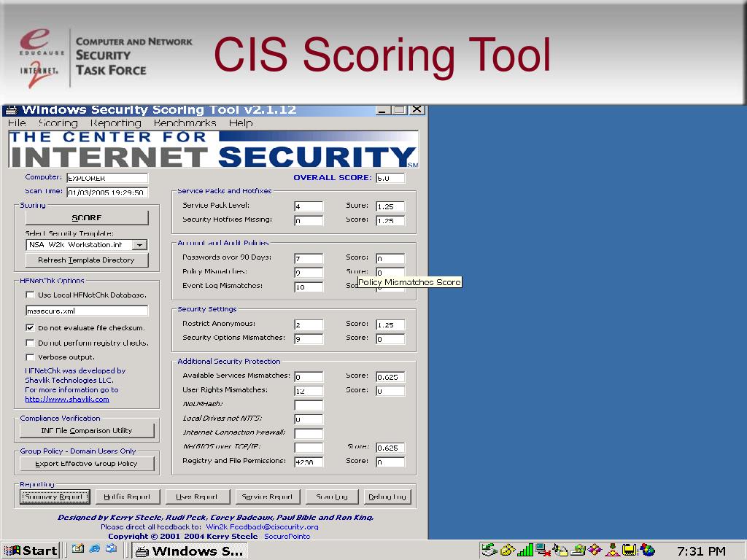Image resolution: width=747 pixels, height=560 pixels.
Task: Open Outlook Express from quick launch
Action: 111,548
